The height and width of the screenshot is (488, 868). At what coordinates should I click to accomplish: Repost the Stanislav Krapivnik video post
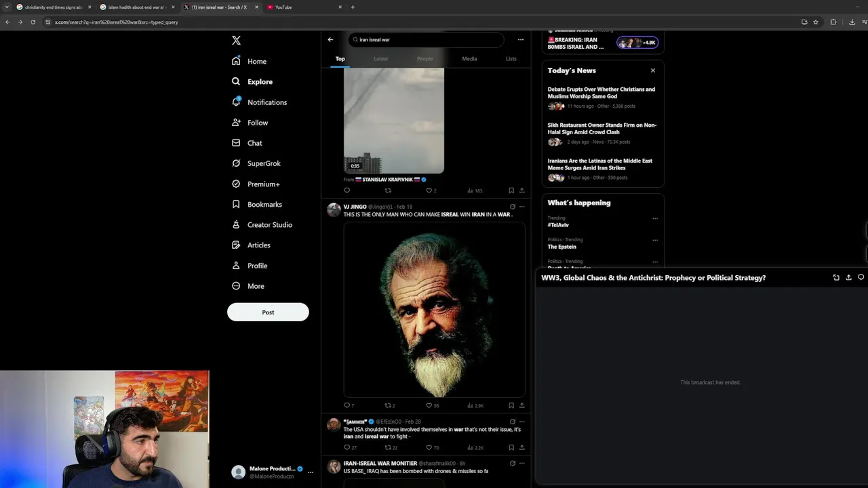[388, 190]
